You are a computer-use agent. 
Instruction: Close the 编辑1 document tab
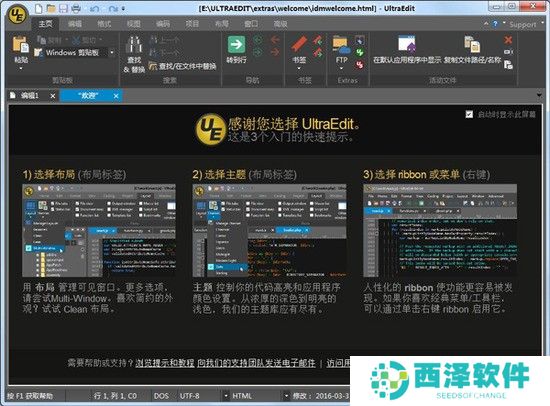(53, 96)
